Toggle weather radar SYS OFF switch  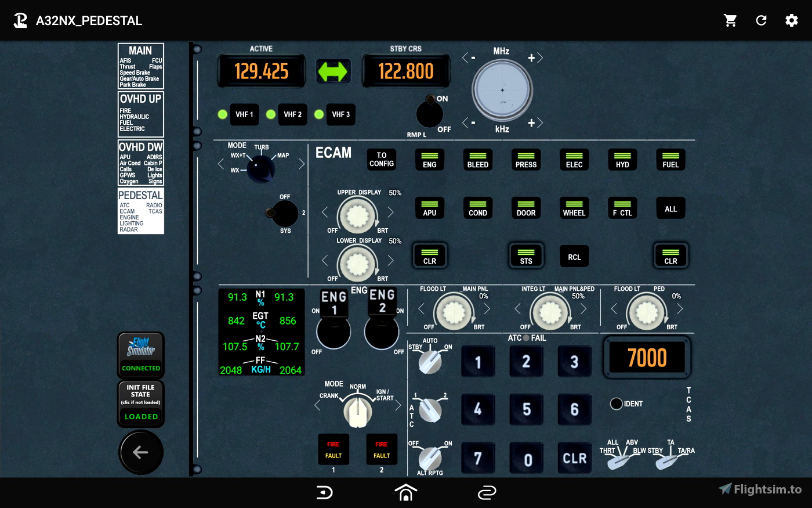pyautogui.click(x=283, y=214)
